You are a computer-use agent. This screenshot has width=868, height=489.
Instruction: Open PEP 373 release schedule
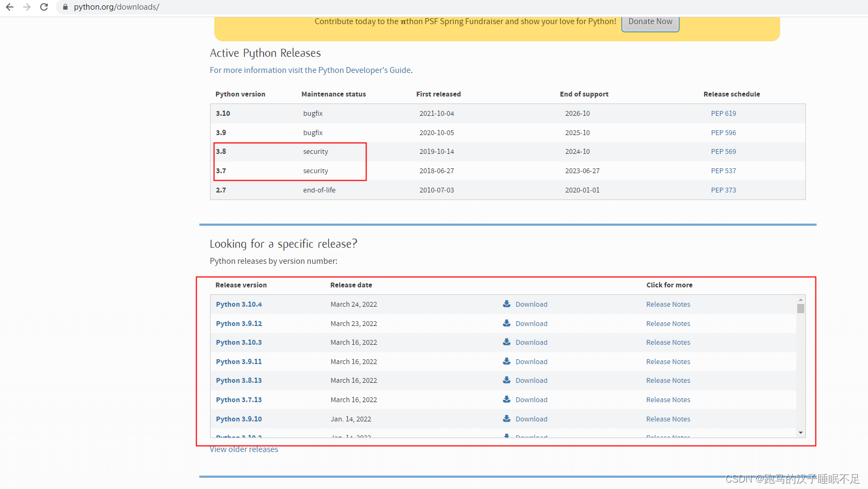click(x=723, y=190)
